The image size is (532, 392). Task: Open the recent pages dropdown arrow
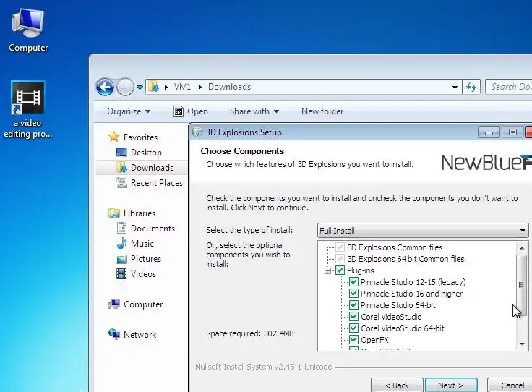140,88
